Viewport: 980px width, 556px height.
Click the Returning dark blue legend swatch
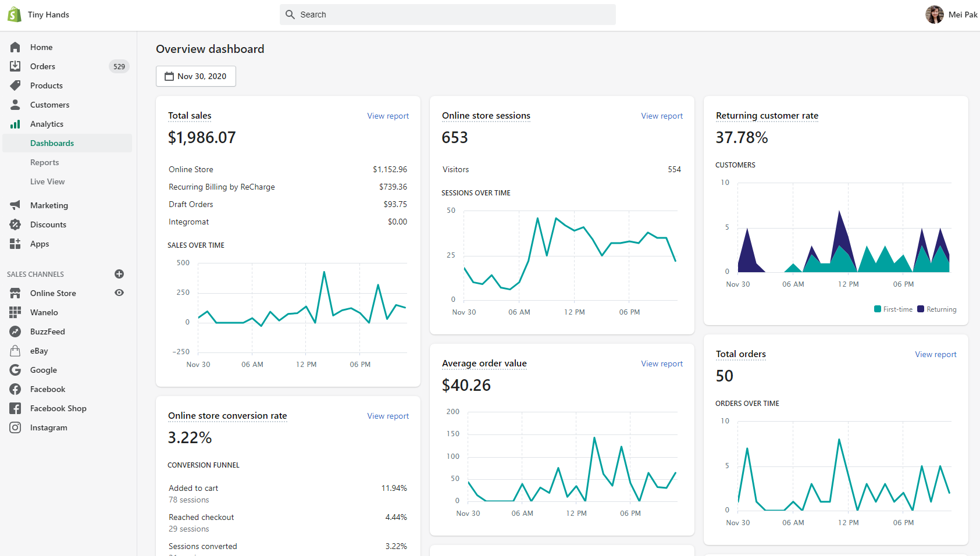coord(921,309)
